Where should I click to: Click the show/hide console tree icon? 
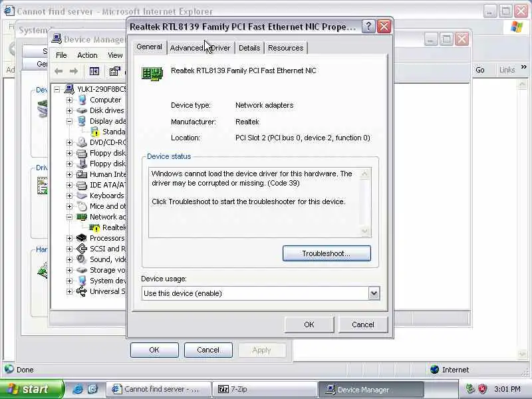[94, 71]
